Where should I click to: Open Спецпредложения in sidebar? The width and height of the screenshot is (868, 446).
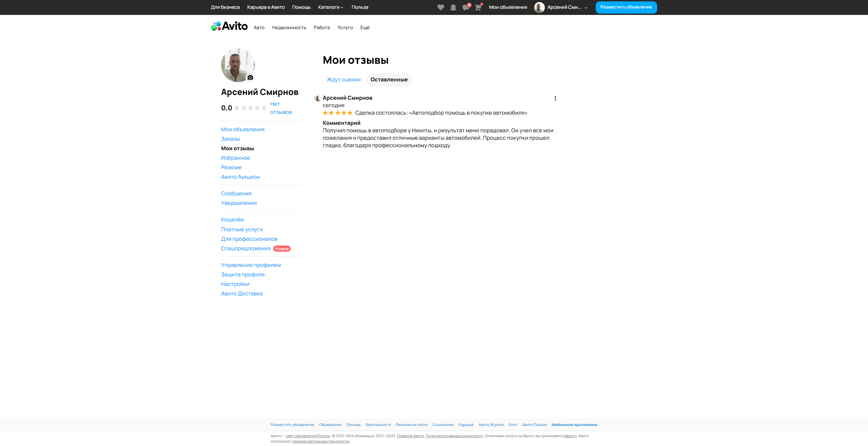tap(245, 249)
